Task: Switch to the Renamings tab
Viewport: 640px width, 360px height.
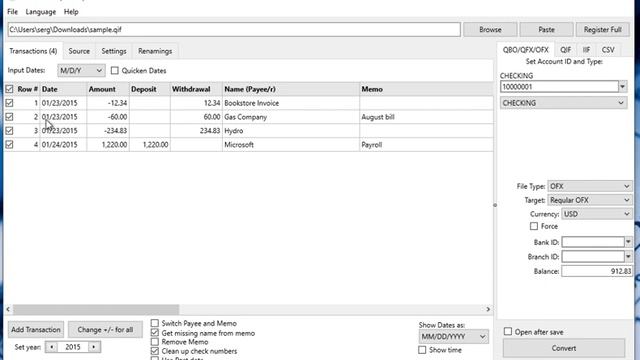Action: (x=155, y=51)
